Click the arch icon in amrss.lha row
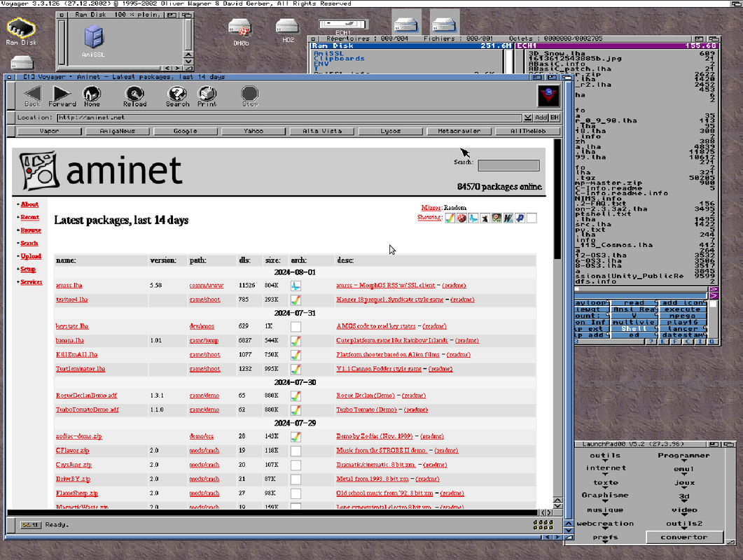 tap(296, 286)
